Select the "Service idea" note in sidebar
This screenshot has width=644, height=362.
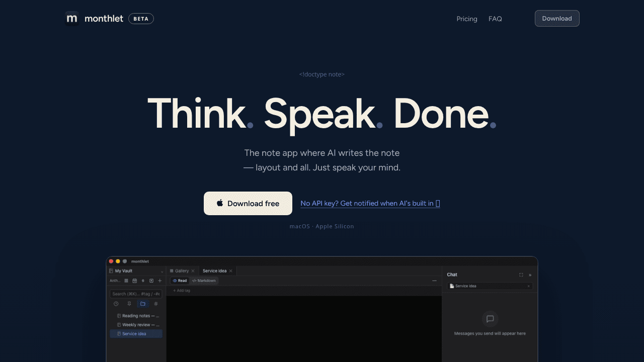[136, 334]
